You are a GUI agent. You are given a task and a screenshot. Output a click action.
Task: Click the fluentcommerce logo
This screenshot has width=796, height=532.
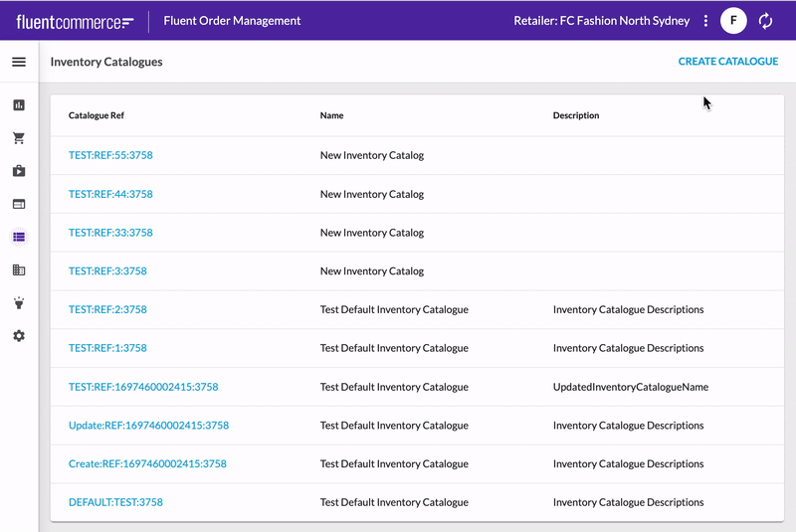[75, 21]
